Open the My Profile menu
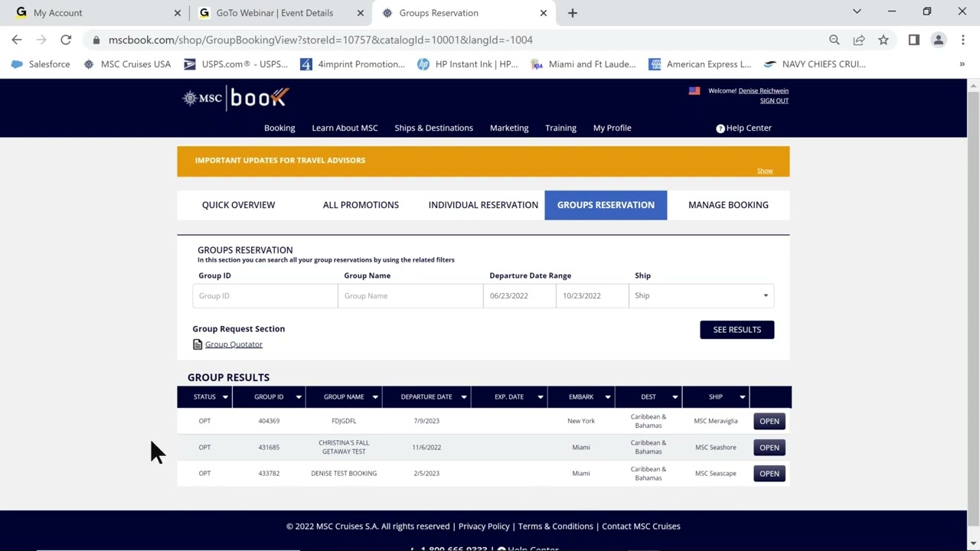980x551 pixels. pyautogui.click(x=612, y=129)
